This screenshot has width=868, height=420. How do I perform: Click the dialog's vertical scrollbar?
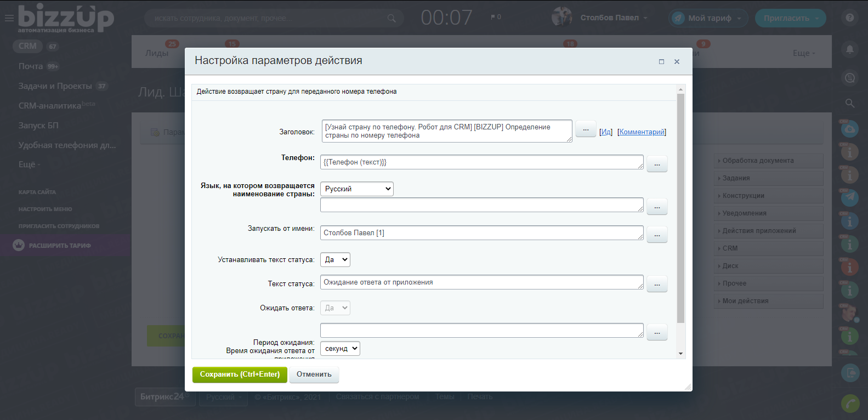[680, 208]
